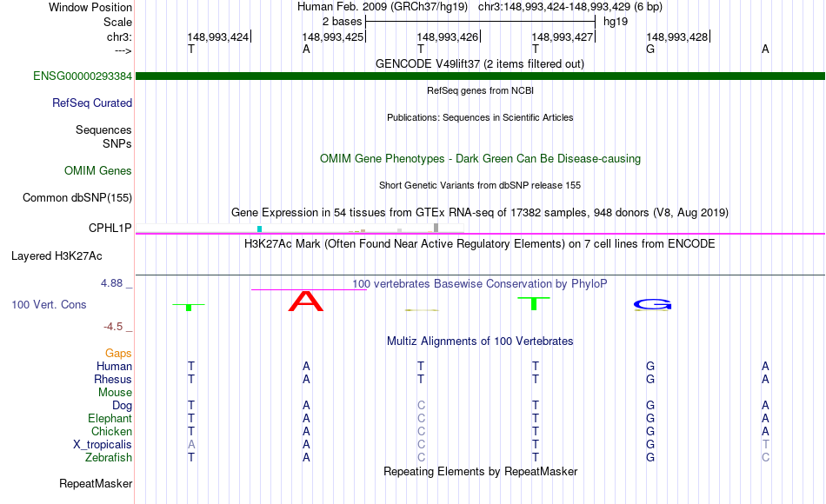
Task: Click the last C base in Zebrafish row
Action: tap(765, 457)
